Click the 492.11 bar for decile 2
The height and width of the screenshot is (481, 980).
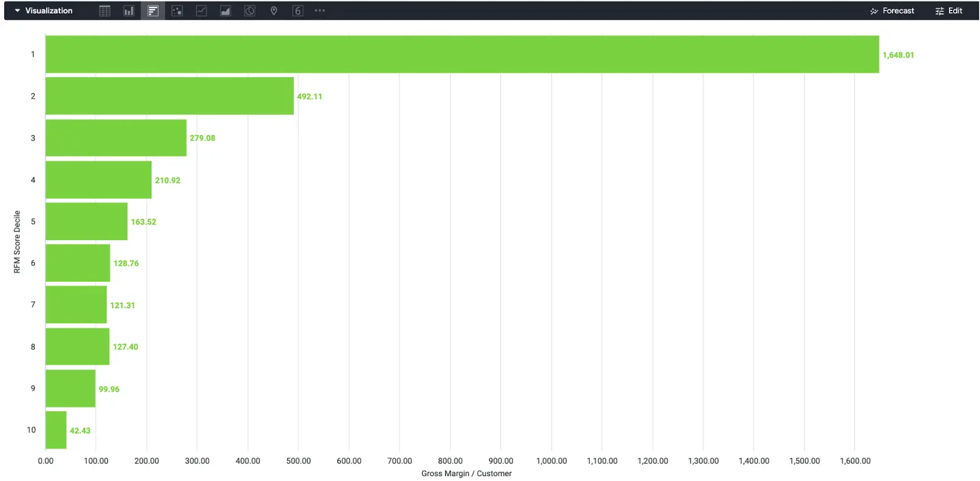170,96
